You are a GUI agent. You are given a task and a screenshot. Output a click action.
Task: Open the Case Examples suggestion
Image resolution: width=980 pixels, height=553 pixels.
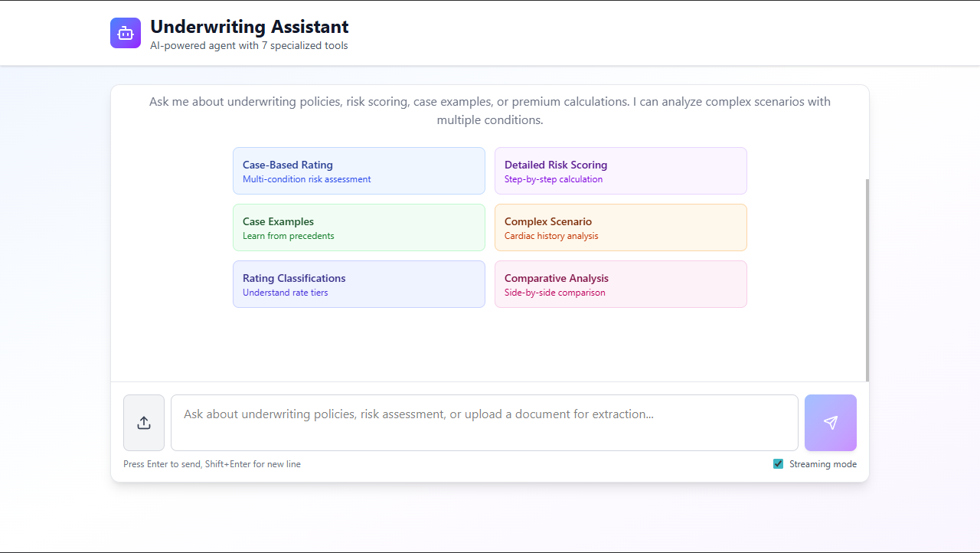[358, 227]
